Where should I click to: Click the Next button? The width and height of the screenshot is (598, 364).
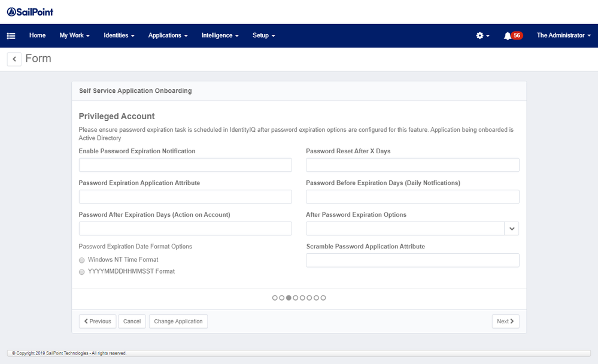(x=505, y=321)
